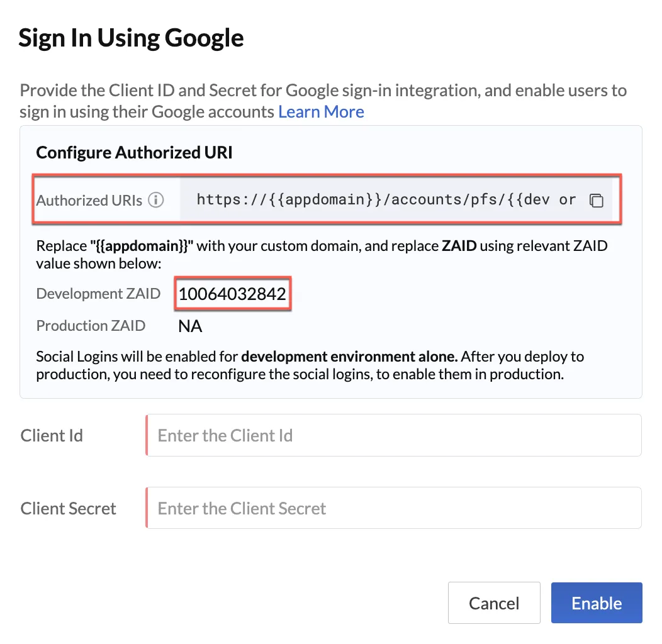Viewport: 662px width, 644px height.
Task: Click the info icon beside Authorized URIs
Action: point(156,199)
